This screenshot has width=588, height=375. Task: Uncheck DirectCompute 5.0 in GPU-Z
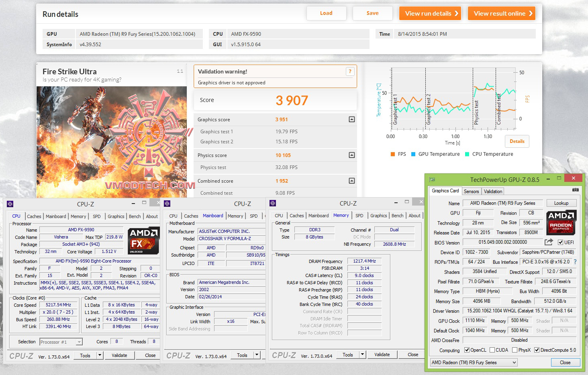[537, 350]
